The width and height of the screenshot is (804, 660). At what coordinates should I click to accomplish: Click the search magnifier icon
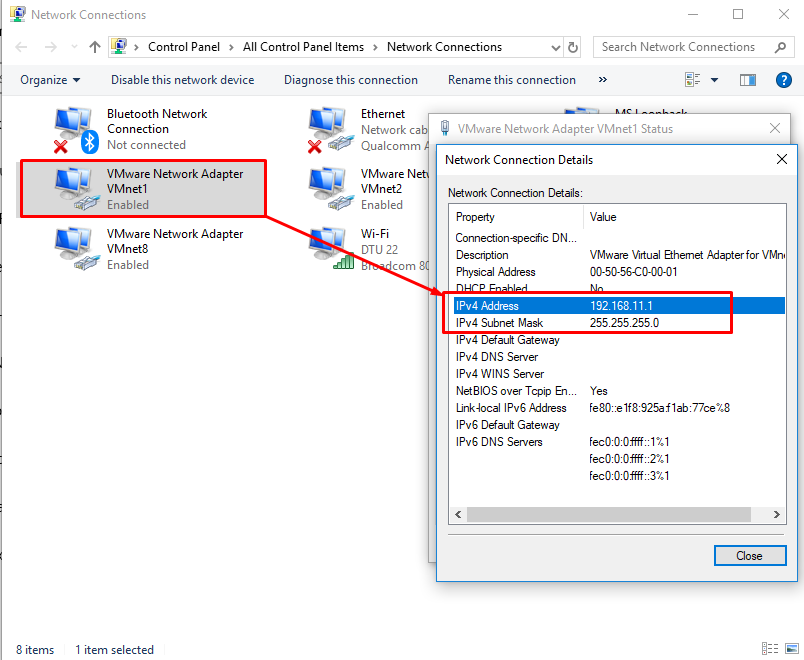(x=780, y=47)
